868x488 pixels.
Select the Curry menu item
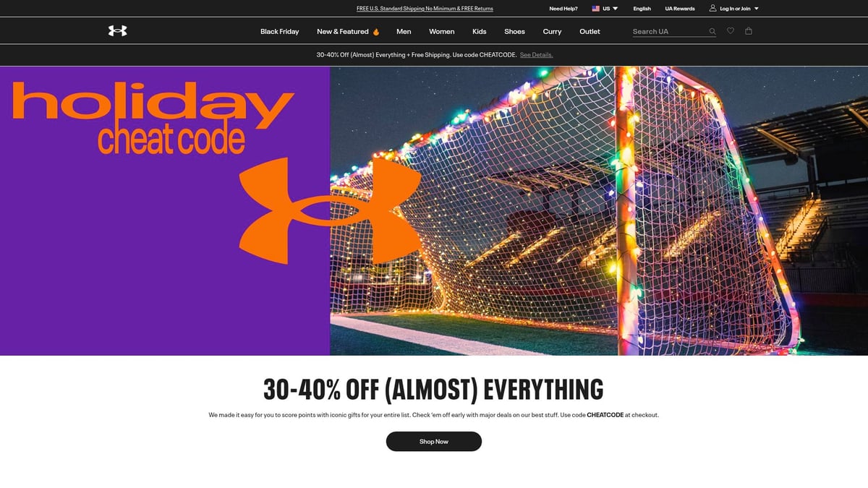552,31
